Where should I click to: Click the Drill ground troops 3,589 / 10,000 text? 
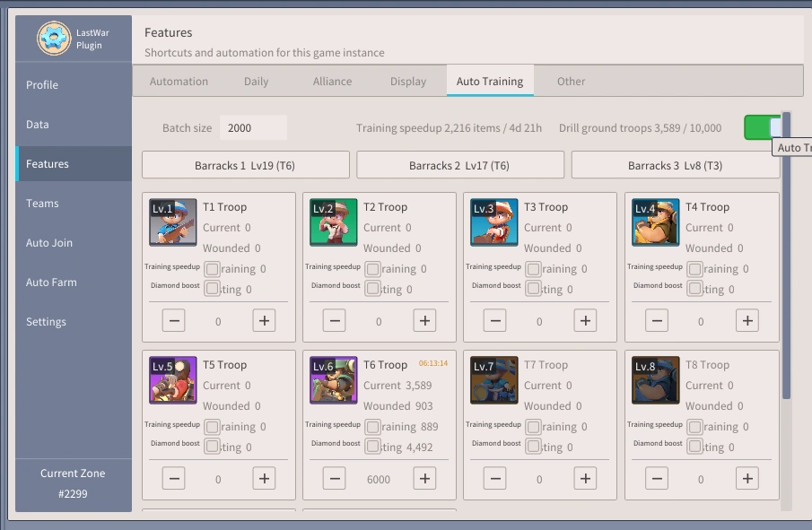pyautogui.click(x=640, y=128)
